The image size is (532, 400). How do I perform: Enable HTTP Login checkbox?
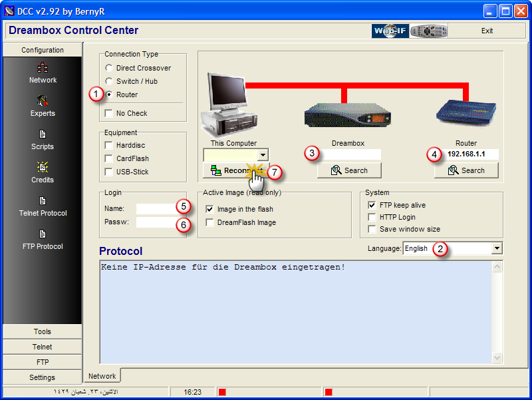(x=372, y=217)
